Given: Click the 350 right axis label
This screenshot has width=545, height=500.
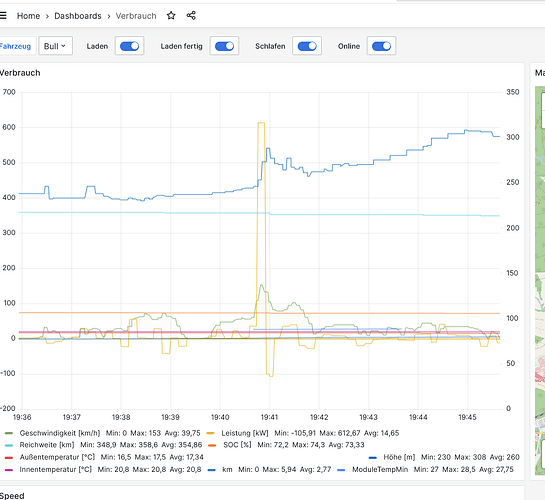Looking at the screenshot, I should (x=513, y=92).
